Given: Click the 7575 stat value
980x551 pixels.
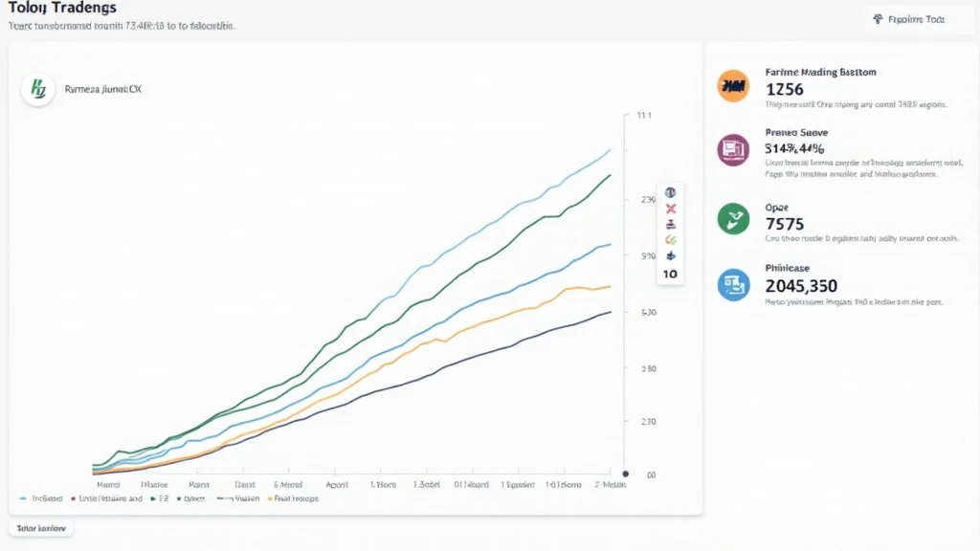Looking at the screenshot, I should (785, 224).
